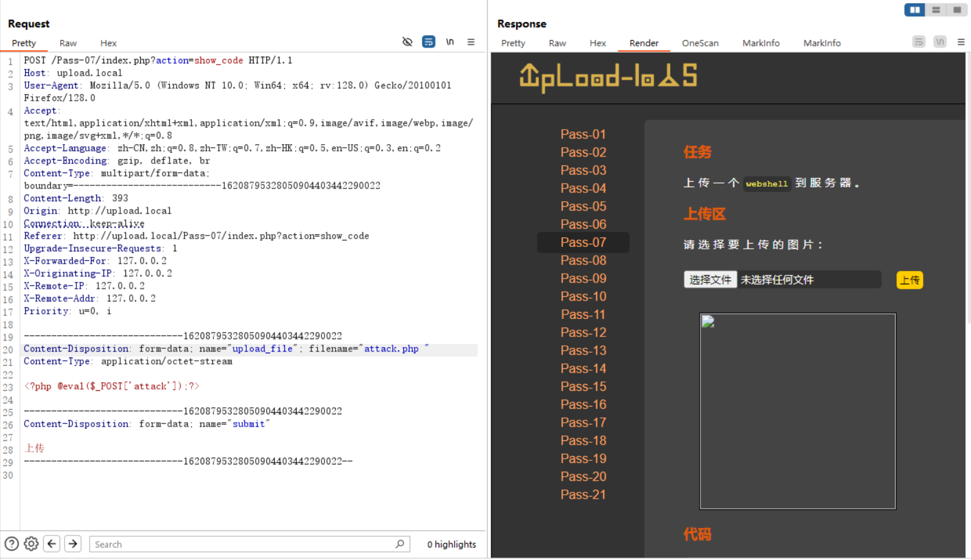Click the yellow 上传 upload button
The width and height of the screenshot is (971, 560).
pyautogui.click(x=910, y=280)
